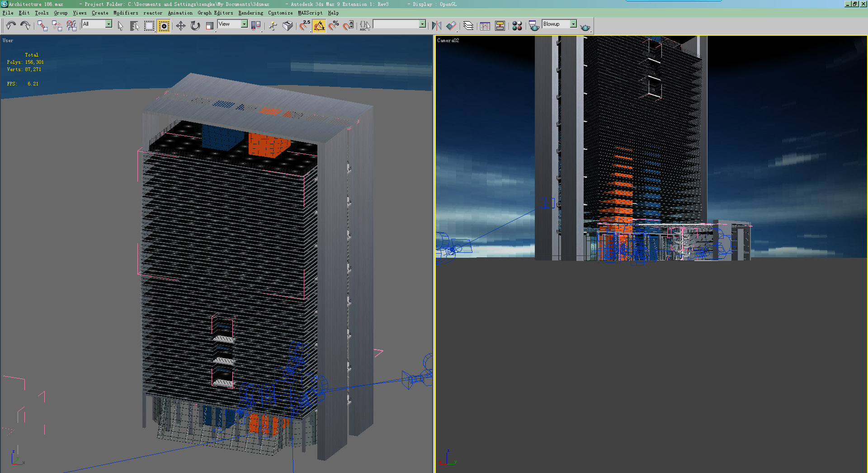This screenshot has width=868, height=473.
Task: Open the Blowup render type dropdown
Action: 573,24
